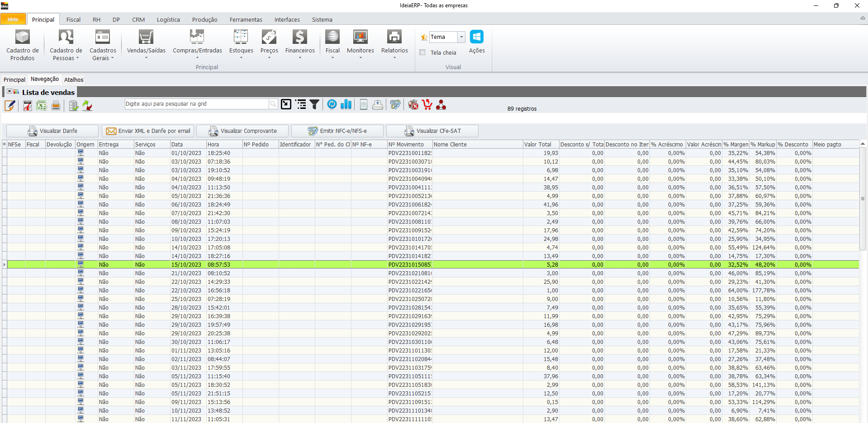Click the grid search input field
The width and height of the screenshot is (868, 423).
click(197, 104)
